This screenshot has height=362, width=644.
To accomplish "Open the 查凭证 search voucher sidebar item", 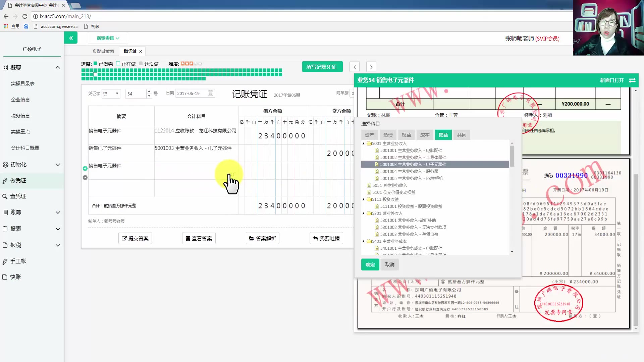I will click(18, 196).
